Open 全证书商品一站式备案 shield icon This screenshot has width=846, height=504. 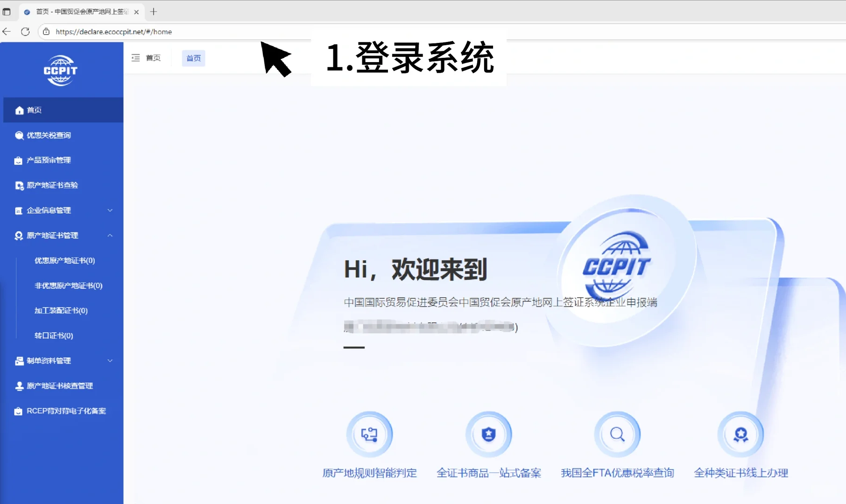click(488, 434)
